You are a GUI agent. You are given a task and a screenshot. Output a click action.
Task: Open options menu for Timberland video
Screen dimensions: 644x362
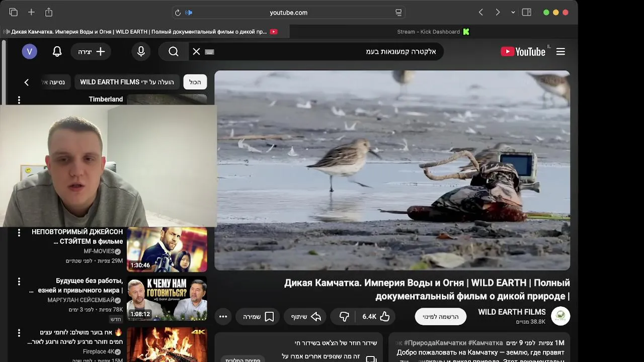pyautogui.click(x=19, y=100)
